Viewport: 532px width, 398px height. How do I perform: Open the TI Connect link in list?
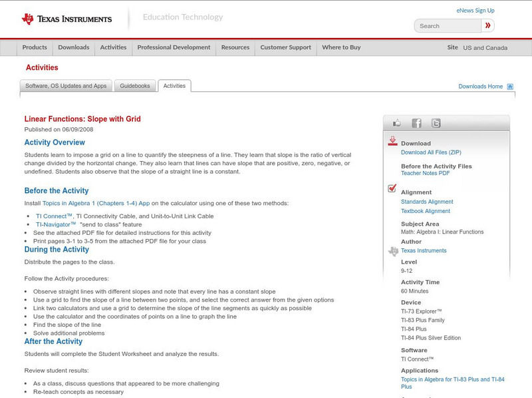[55, 216]
